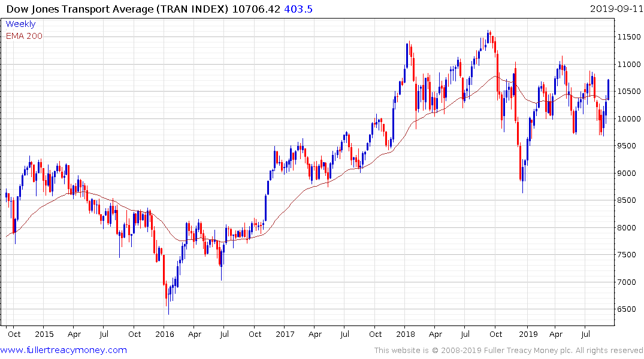Click the 6500 price axis label
The width and height of the screenshot is (644, 359).
coord(627,309)
